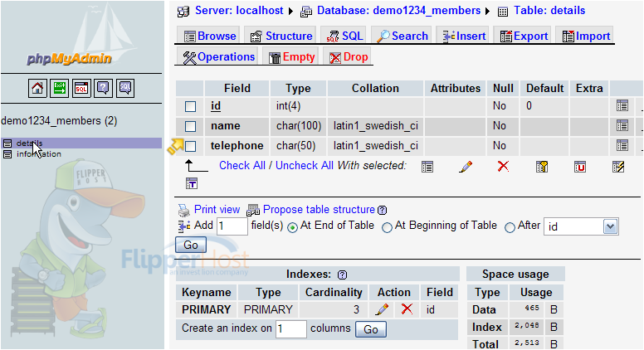Select At Beginning of Table radio
Viewport: 644px width, 350px height.
coord(387,228)
